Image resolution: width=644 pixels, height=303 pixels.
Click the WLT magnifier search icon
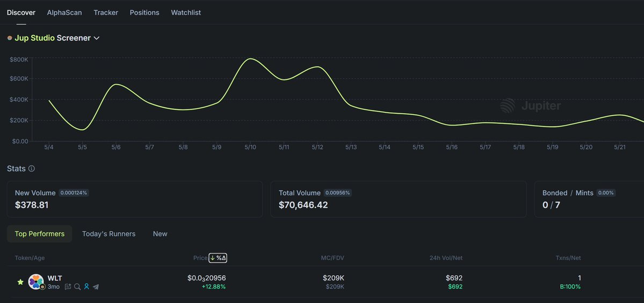(77, 286)
